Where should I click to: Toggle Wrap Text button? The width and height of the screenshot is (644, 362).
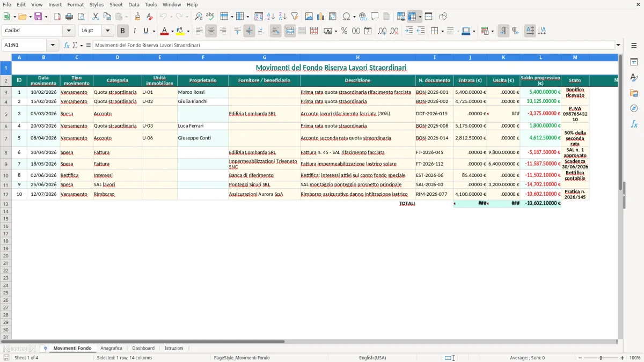coord(275,31)
